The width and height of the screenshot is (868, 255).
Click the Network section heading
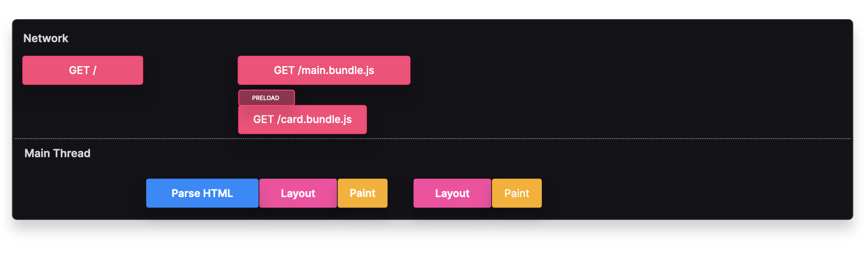(46, 38)
